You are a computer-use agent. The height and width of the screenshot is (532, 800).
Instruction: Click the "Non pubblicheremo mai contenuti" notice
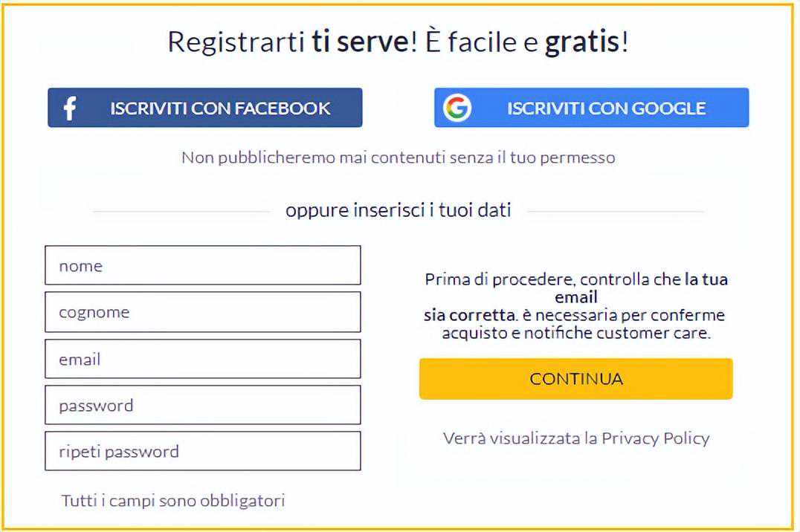click(398, 158)
